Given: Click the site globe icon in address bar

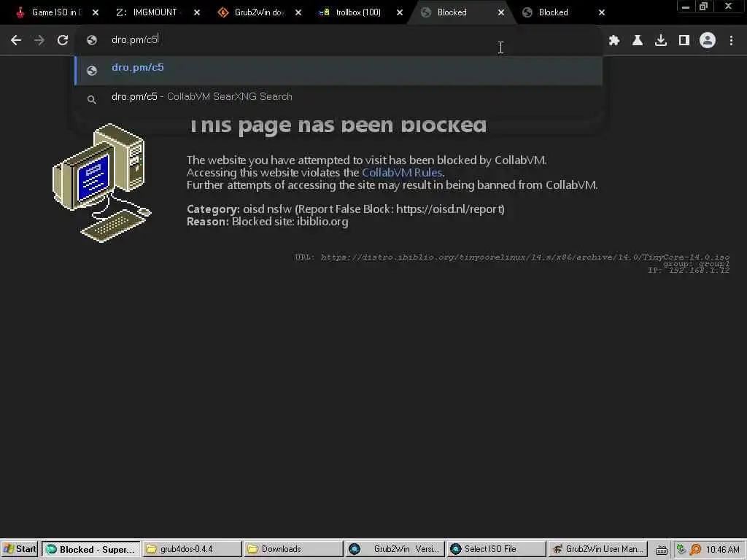Looking at the screenshot, I should [92, 41].
